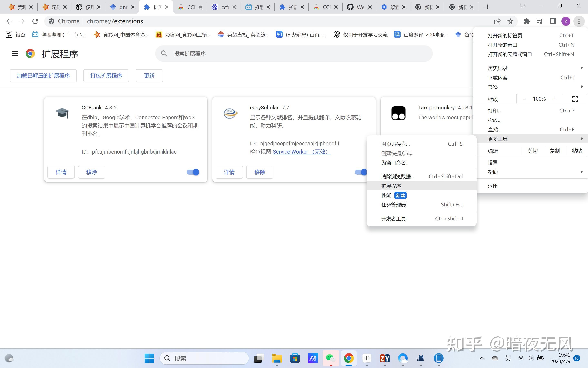Decrease zoom with the minus button
The width and height of the screenshot is (588, 368).
524,99
